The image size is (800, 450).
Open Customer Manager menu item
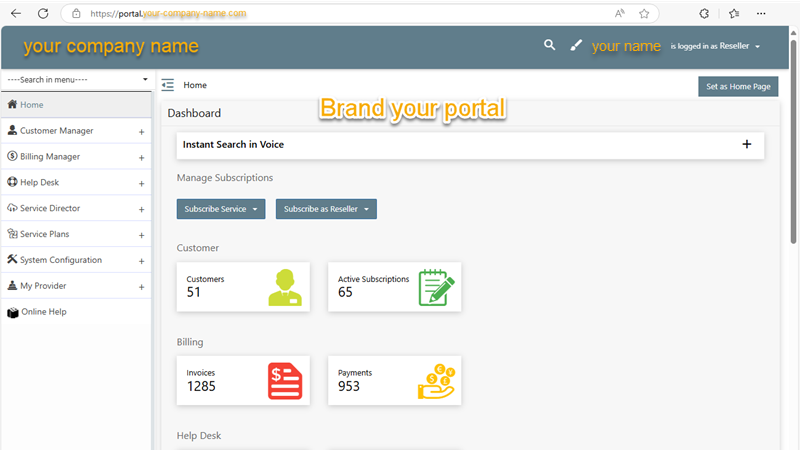pos(77,131)
